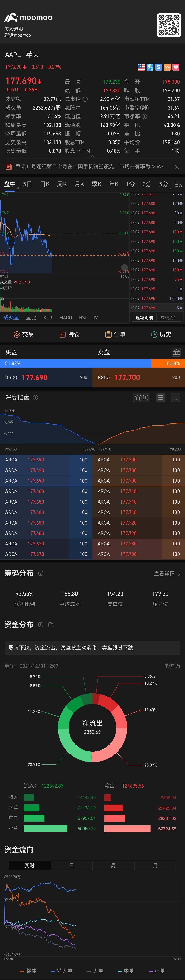Select the 量比 indicator

point(31,318)
